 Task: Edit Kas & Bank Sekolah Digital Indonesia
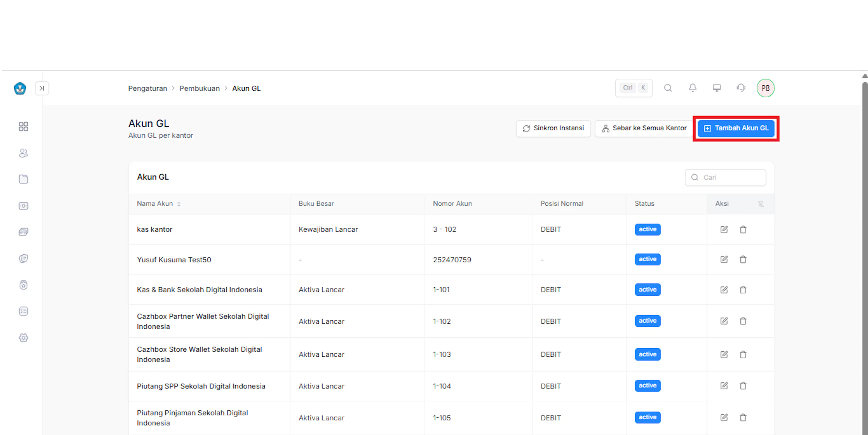coord(724,290)
